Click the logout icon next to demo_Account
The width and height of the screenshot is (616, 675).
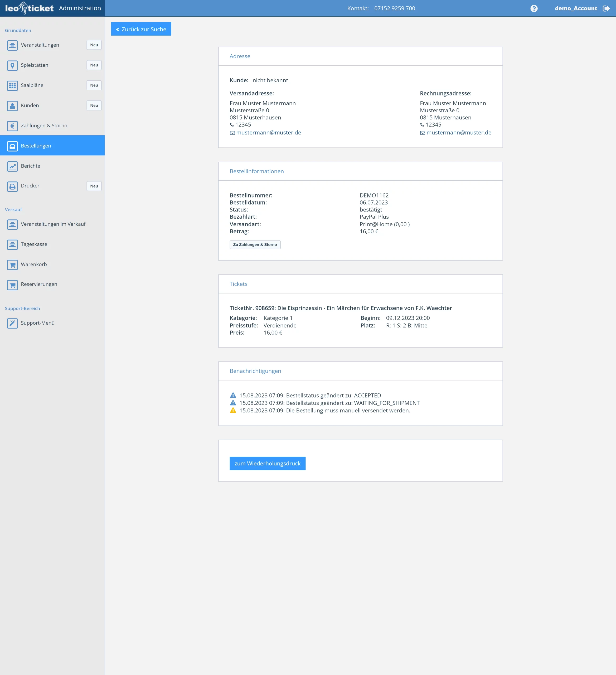tap(606, 8)
